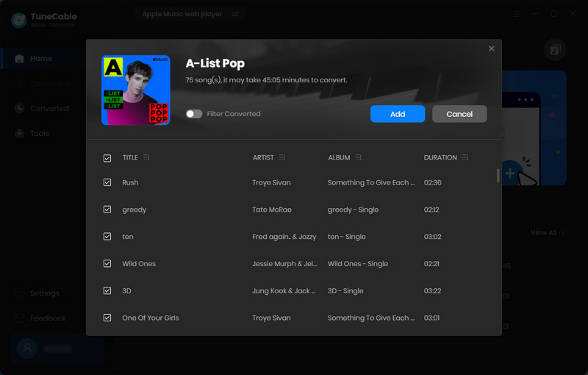Viewport: 588px width, 375px height.
Task: Click the Converted clock icon
Action: (19, 108)
